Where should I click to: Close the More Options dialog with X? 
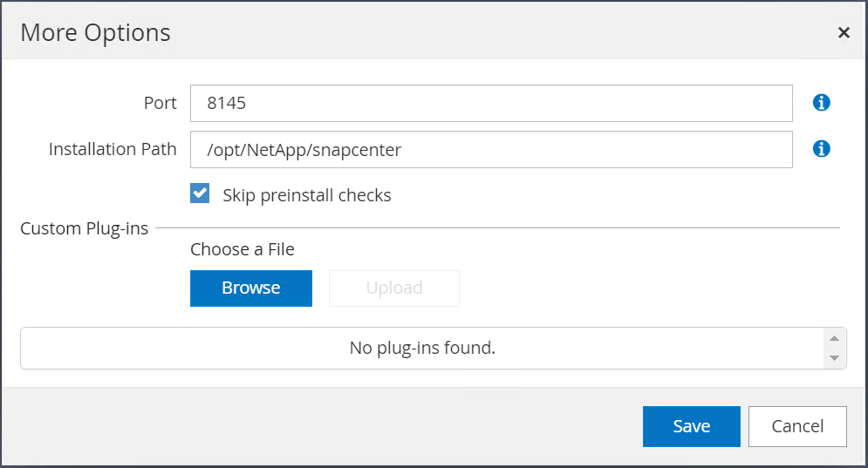(x=844, y=32)
